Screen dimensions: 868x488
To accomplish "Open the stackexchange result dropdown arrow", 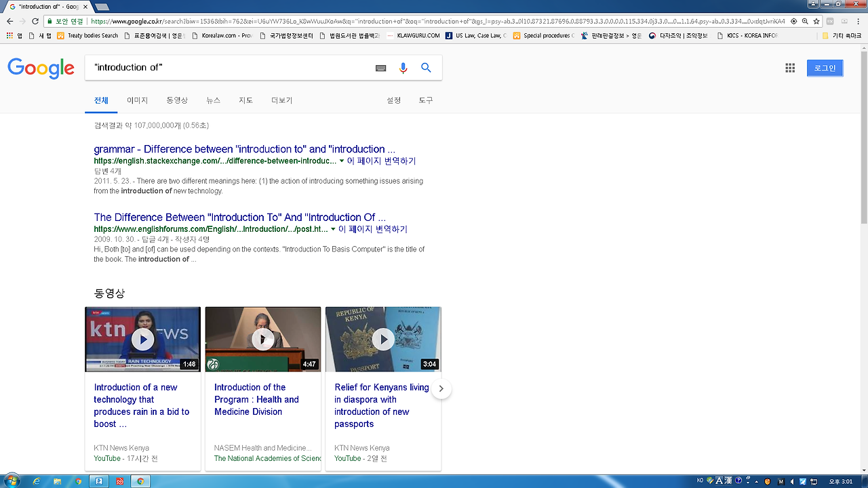I will pyautogui.click(x=342, y=161).
